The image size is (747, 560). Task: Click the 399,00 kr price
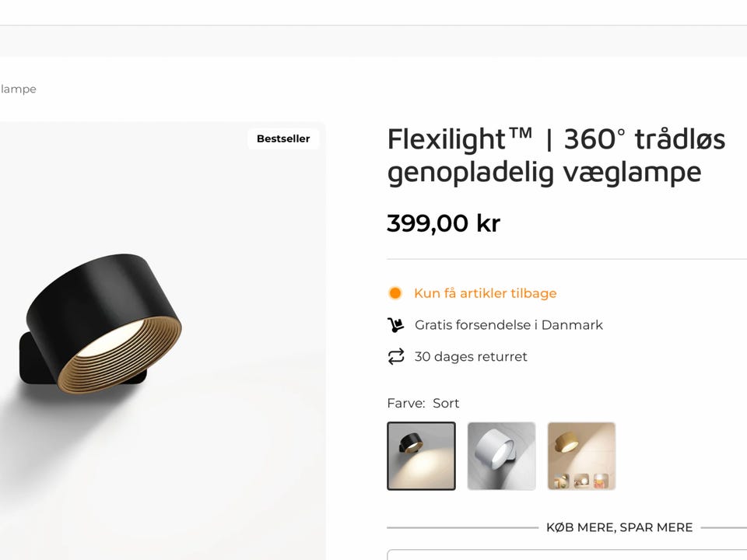pos(444,223)
